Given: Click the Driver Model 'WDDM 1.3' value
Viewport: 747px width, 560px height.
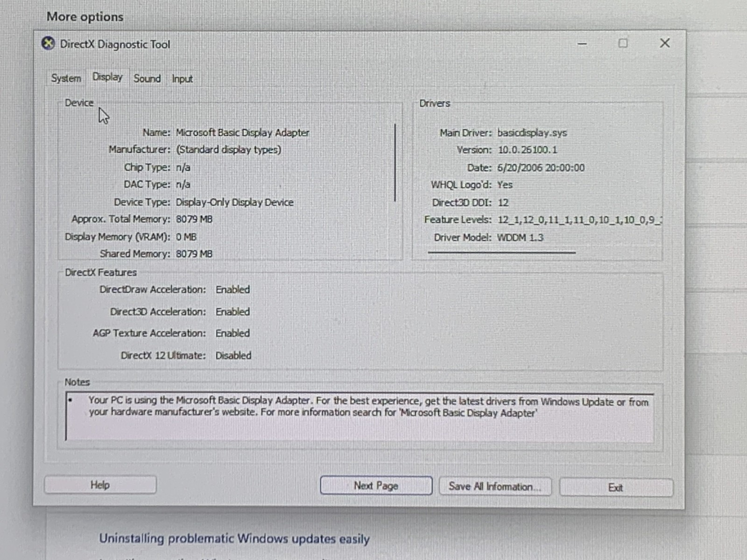Looking at the screenshot, I should click(x=520, y=238).
